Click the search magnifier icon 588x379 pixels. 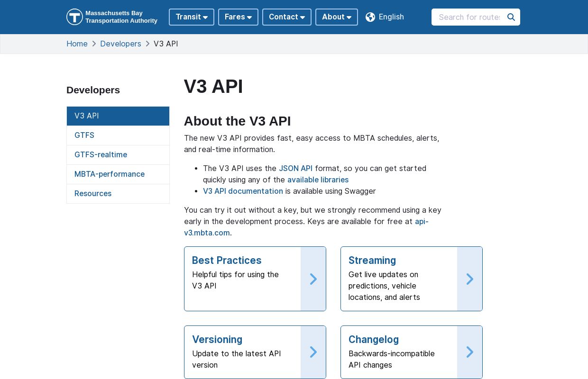click(x=511, y=17)
